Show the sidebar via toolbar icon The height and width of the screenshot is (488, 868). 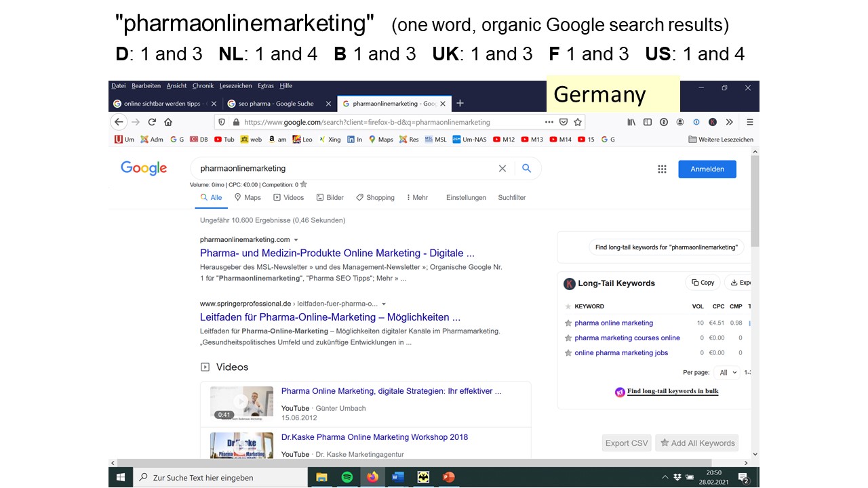pyautogui.click(x=648, y=122)
